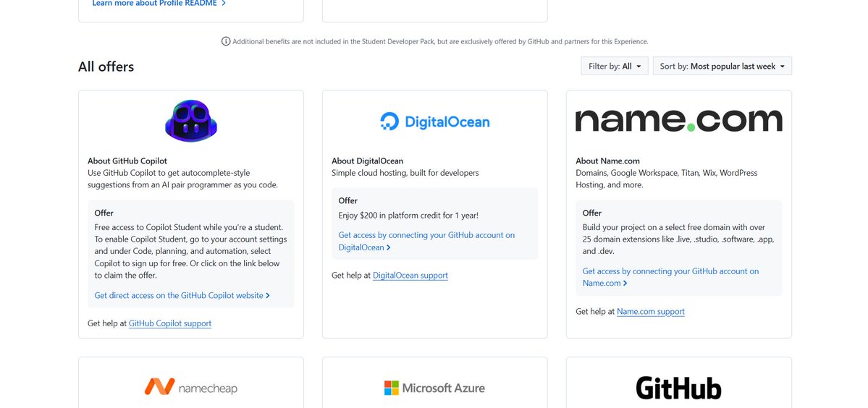Image resolution: width=868 pixels, height=408 pixels.
Task: Open the Filter by: All dropdown
Action: point(615,67)
